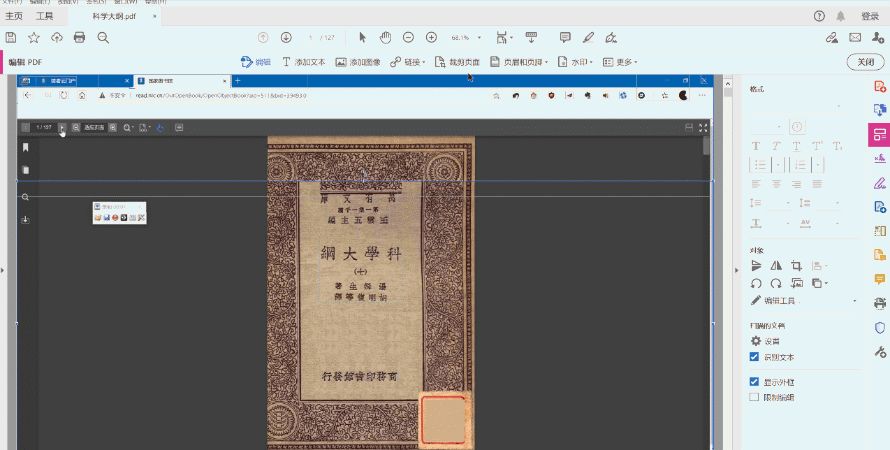Click the 添加文本 button
This screenshot has height=450, width=890.
304,62
